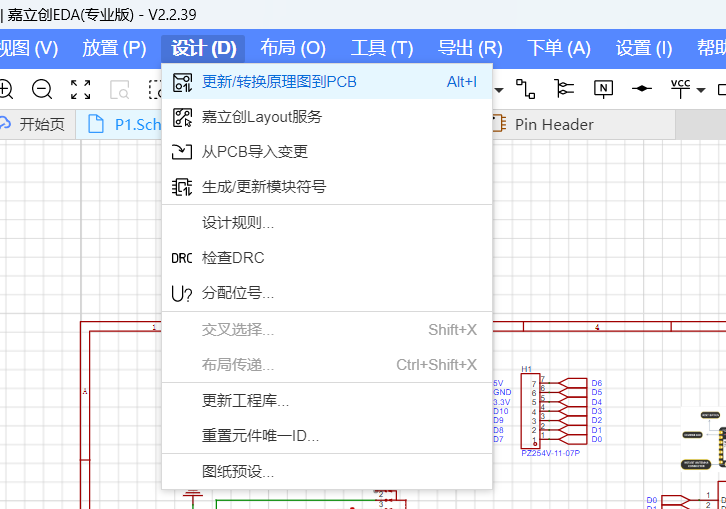Select the bus drawing tool icon
The height and width of the screenshot is (509, 726).
pyautogui.click(x=564, y=88)
